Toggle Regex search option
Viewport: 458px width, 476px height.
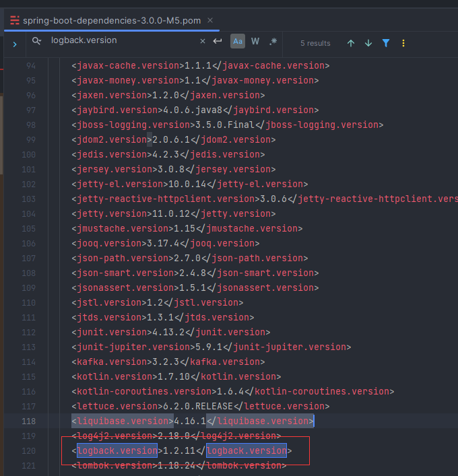pyautogui.click(x=273, y=41)
